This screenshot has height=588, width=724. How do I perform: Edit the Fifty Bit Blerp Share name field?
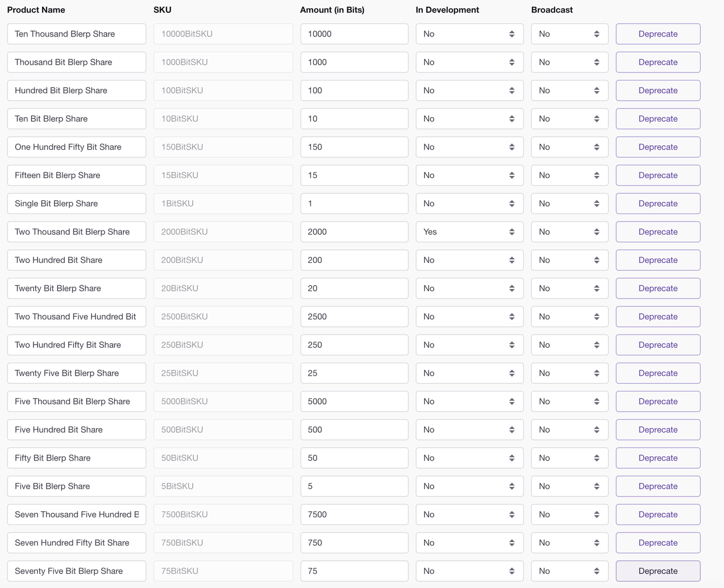point(76,458)
